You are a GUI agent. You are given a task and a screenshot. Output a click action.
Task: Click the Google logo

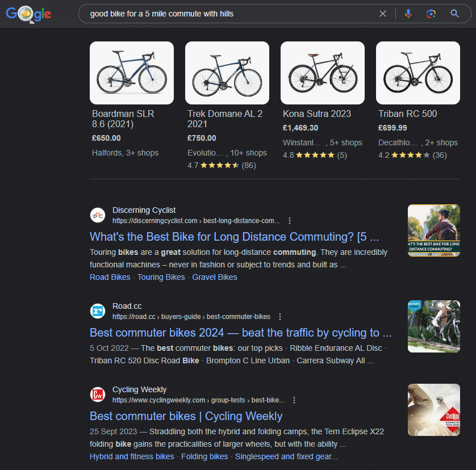pos(28,14)
